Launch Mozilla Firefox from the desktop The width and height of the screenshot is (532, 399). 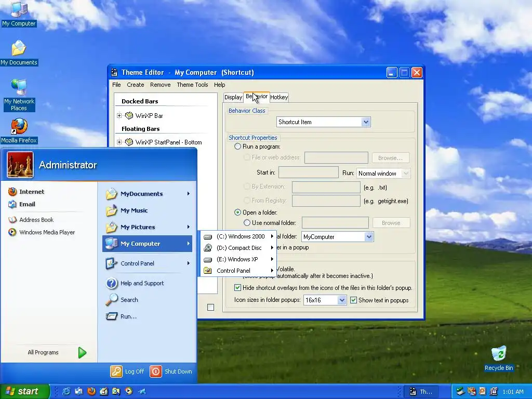19,131
